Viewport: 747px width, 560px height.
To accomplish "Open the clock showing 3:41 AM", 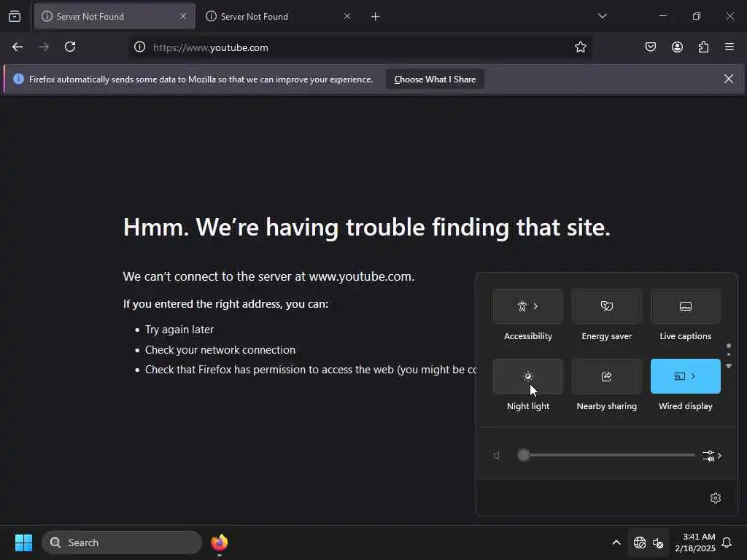I will tap(694, 542).
